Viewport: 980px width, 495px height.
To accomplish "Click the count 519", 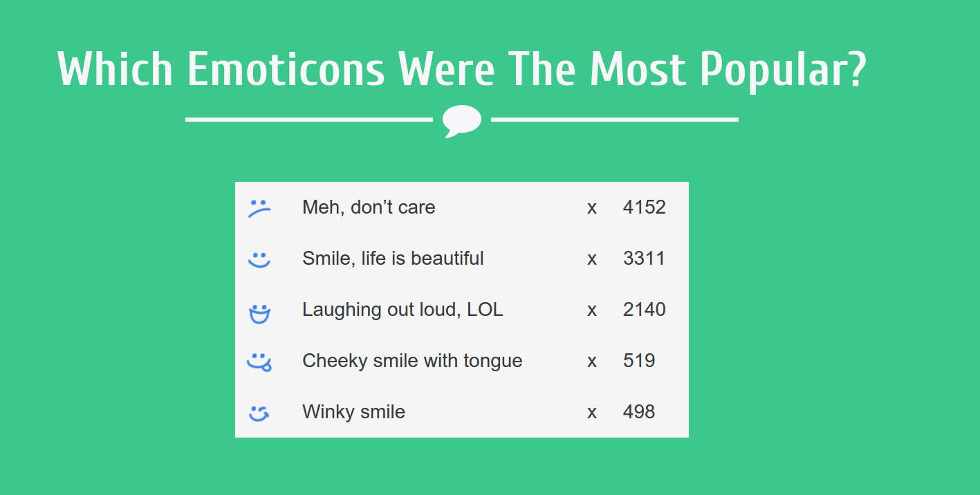I will 639,361.
